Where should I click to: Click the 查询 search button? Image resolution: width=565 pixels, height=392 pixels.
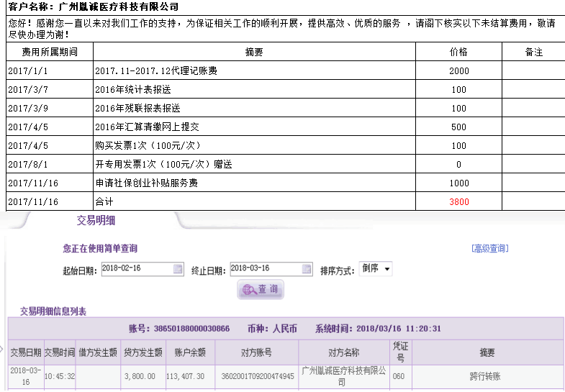[261, 289]
